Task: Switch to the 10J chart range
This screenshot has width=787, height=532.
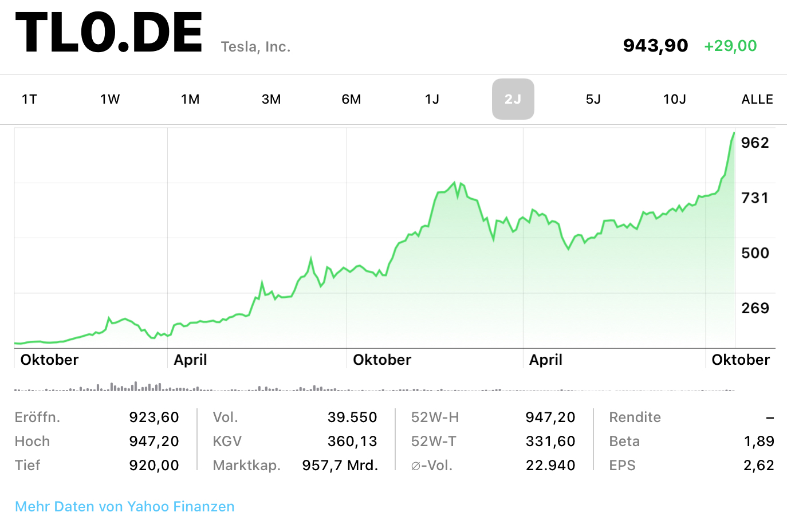Action: click(x=674, y=99)
